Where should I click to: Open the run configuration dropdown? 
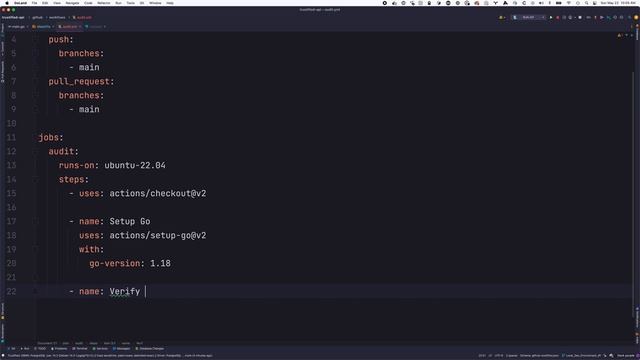click(529, 18)
